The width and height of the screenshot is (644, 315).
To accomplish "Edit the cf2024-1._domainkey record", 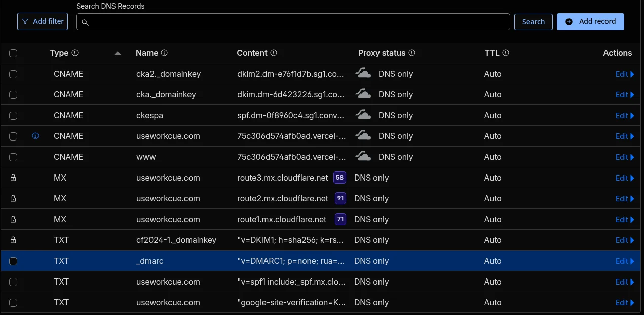I will click(625, 240).
